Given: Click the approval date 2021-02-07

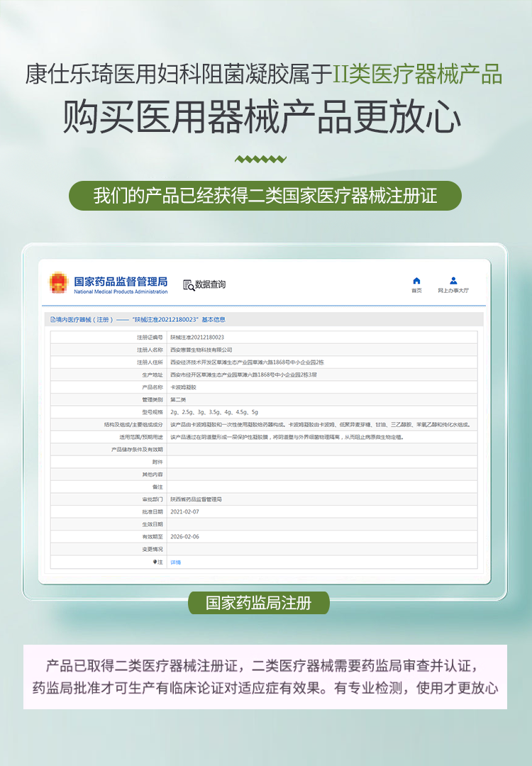Looking at the screenshot, I should point(184,511).
